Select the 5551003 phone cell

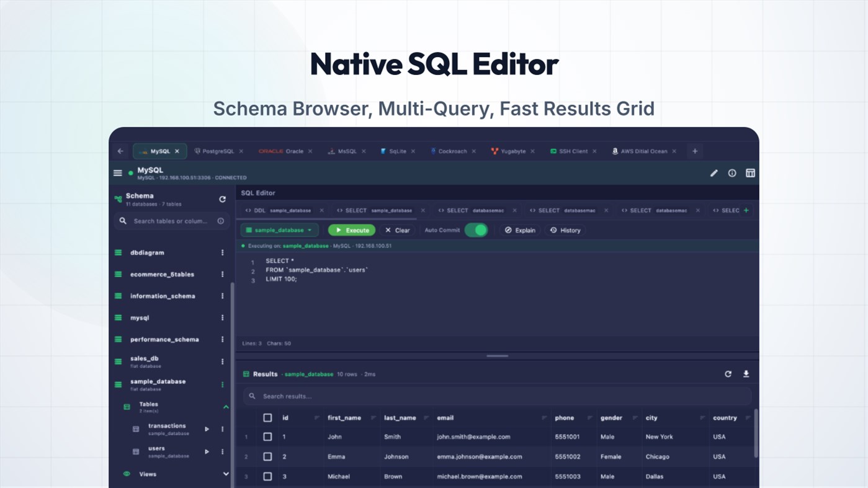point(567,476)
